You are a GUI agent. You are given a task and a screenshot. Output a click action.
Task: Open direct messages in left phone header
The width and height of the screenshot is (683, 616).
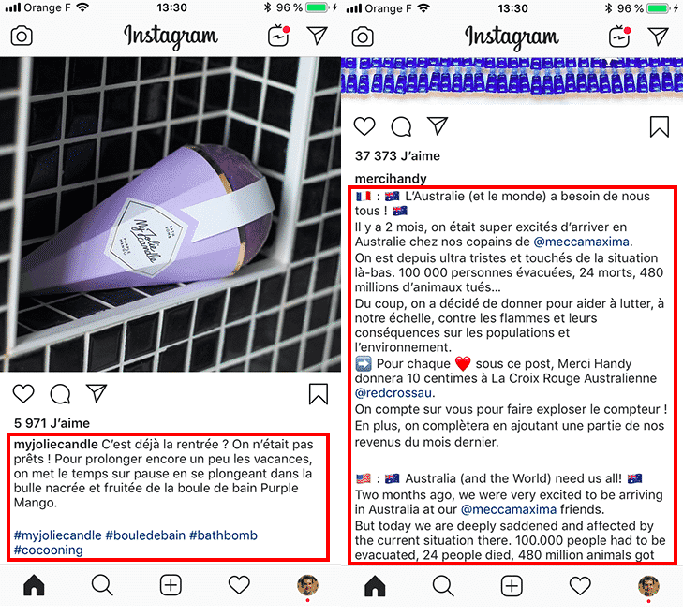(317, 36)
